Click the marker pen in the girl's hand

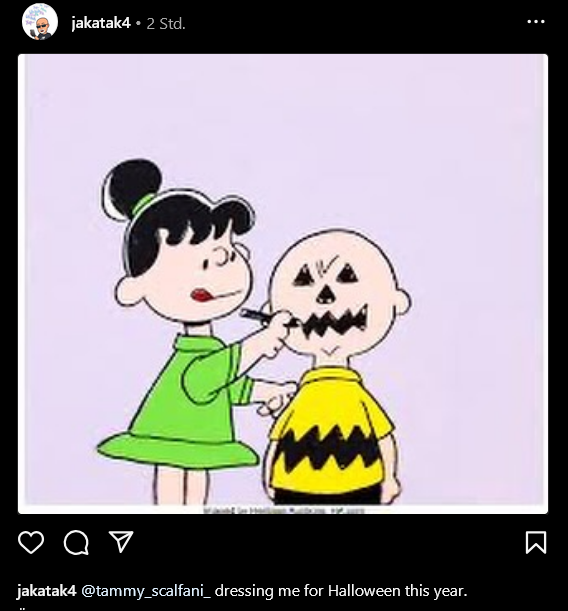[255, 316]
